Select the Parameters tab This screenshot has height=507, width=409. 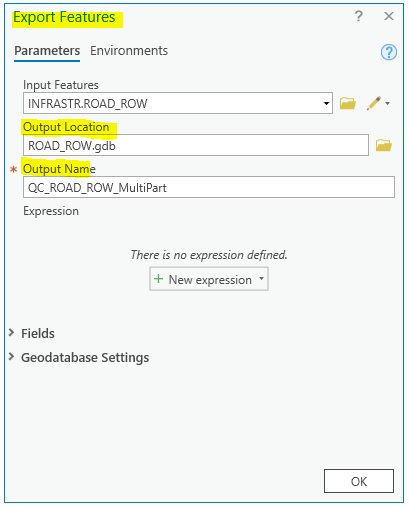point(47,51)
